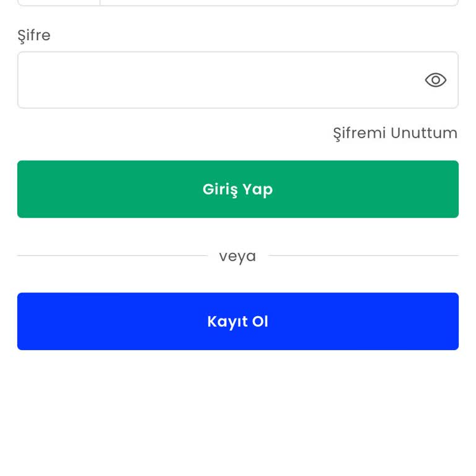This screenshot has width=476, height=476.
Task: Place the cursor in the password box
Action: pyautogui.click(x=217, y=80)
